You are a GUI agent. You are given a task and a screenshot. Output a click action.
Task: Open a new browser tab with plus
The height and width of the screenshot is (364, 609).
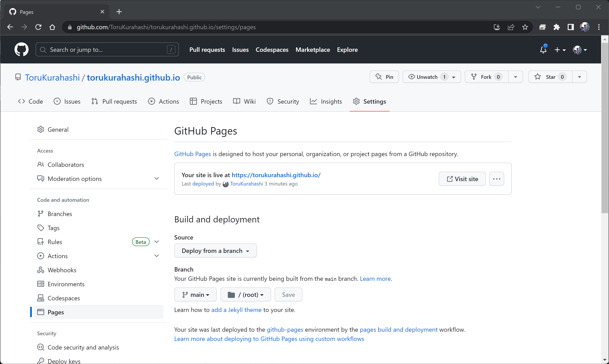click(x=119, y=12)
